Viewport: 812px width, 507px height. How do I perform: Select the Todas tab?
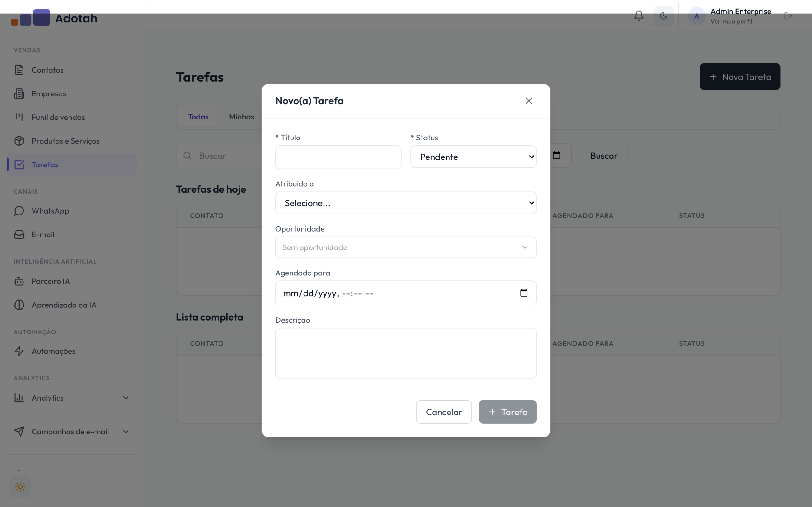(198, 117)
